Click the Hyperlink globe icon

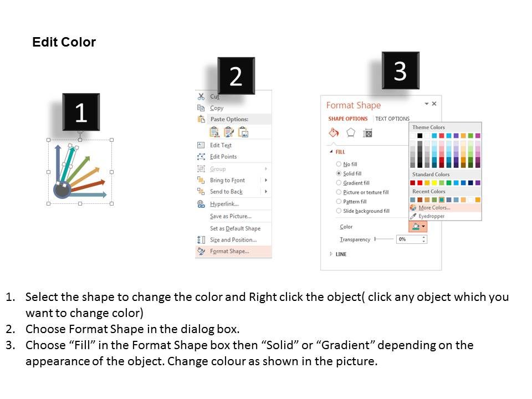[201, 204]
